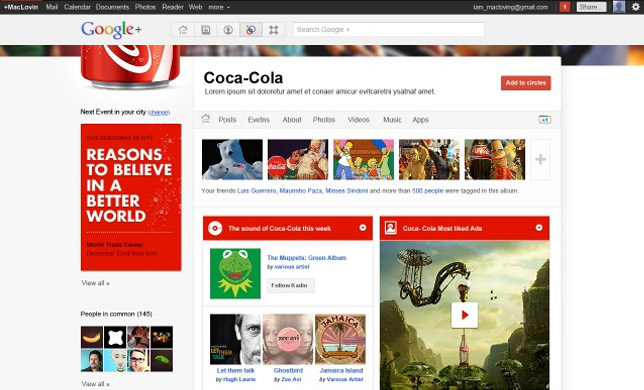Viewport: 644px width, 390px height.
Task: Open the Kermit Green Album cover
Action: click(235, 273)
